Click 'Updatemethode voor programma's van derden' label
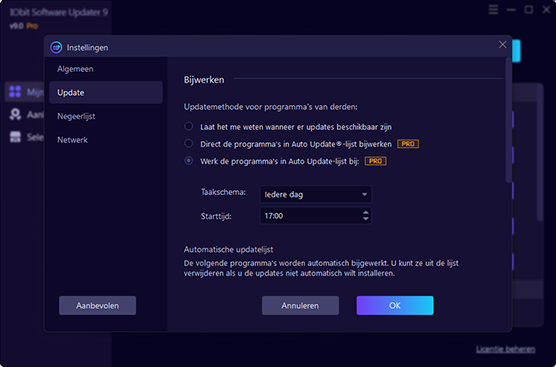The image size is (556, 367). [271, 107]
